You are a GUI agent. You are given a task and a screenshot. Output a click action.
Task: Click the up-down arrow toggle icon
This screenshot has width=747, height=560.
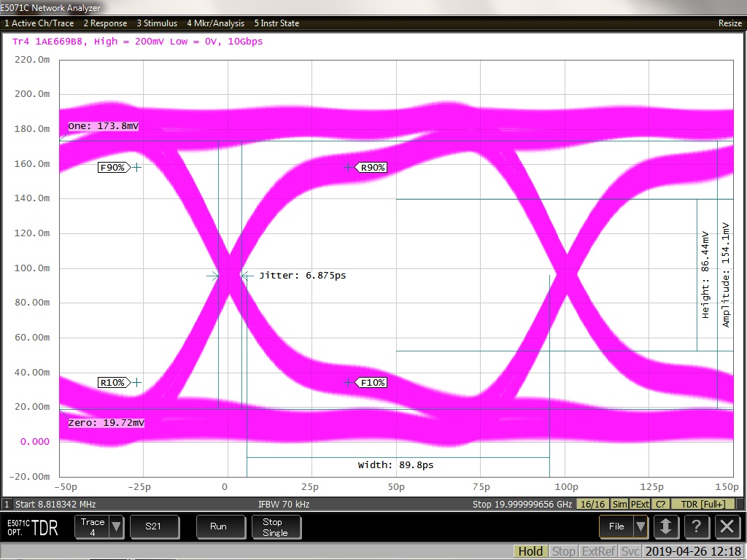666,526
